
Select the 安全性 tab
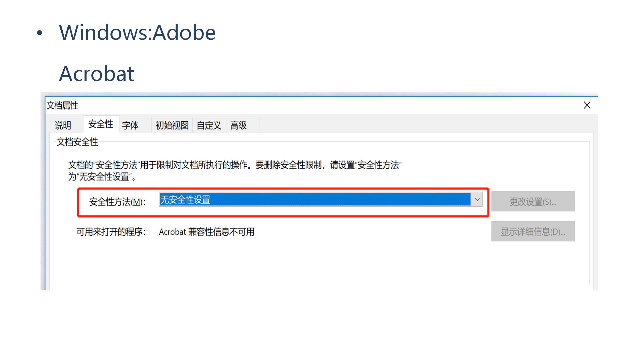101,124
